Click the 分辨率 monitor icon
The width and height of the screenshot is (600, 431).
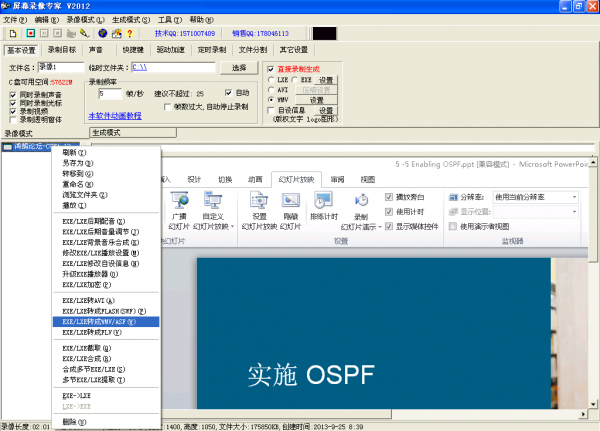click(453, 198)
